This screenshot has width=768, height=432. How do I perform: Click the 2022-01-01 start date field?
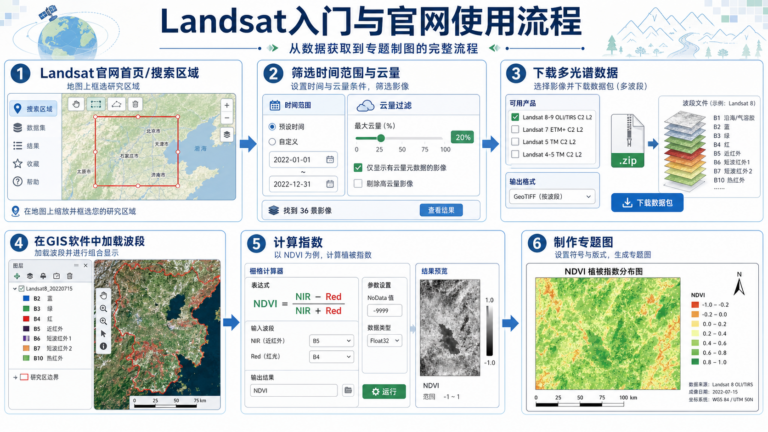click(x=303, y=160)
